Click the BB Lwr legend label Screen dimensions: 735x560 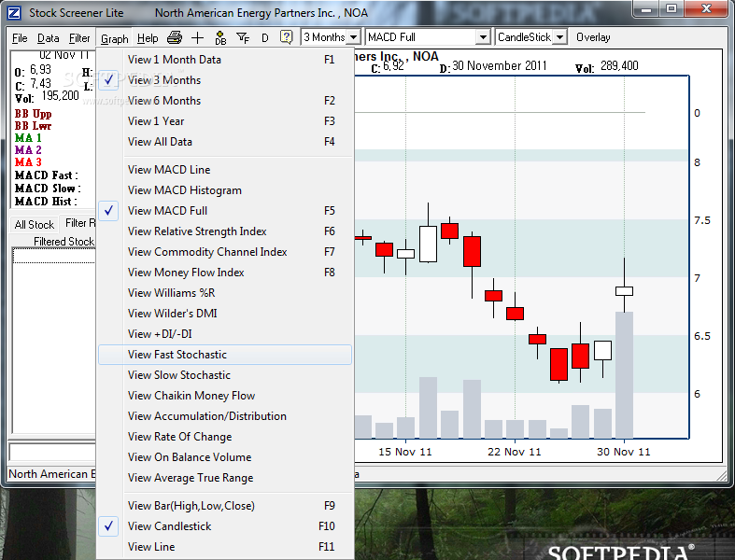[34, 126]
